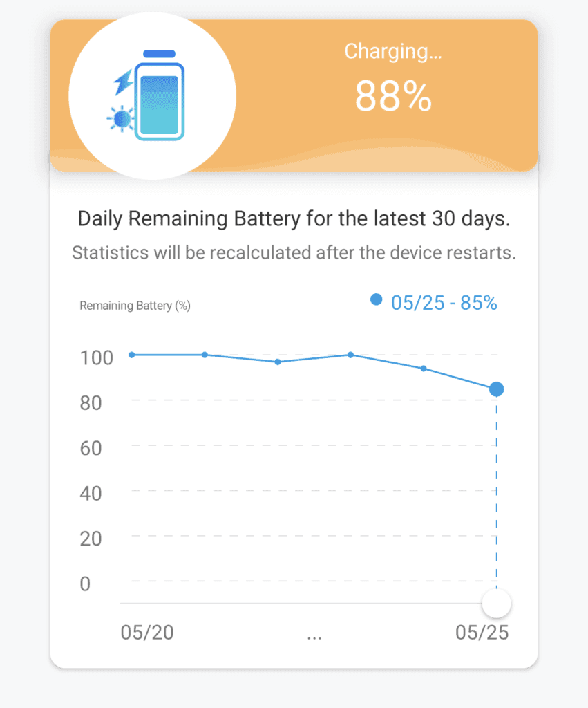Click the 05/25 date axis label
The width and height of the screenshot is (588, 708).
click(x=482, y=633)
